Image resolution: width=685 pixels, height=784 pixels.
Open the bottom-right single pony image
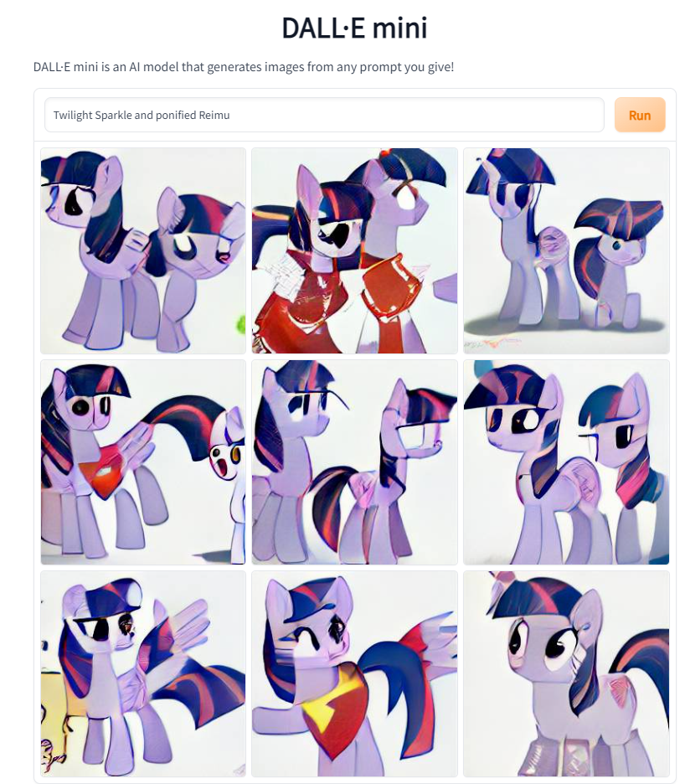pyautogui.click(x=566, y=673)
